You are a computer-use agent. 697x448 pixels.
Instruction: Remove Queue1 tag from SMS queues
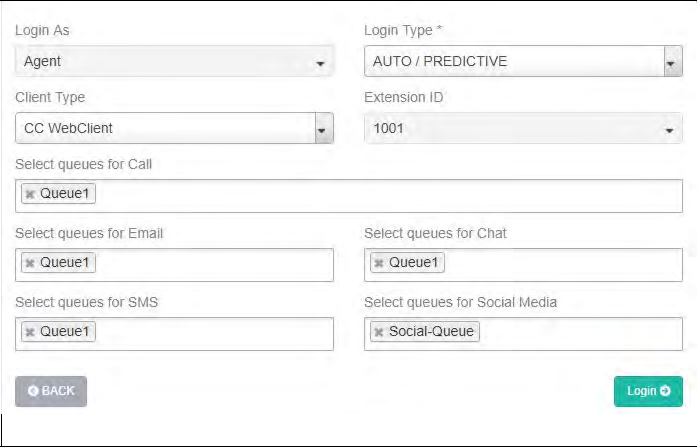[30, 332]
